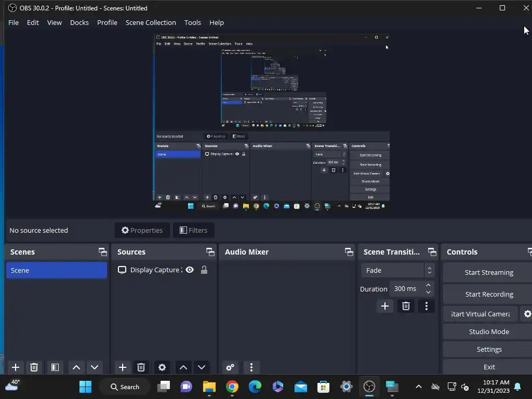Undock the Sources panel

point(210,252)
